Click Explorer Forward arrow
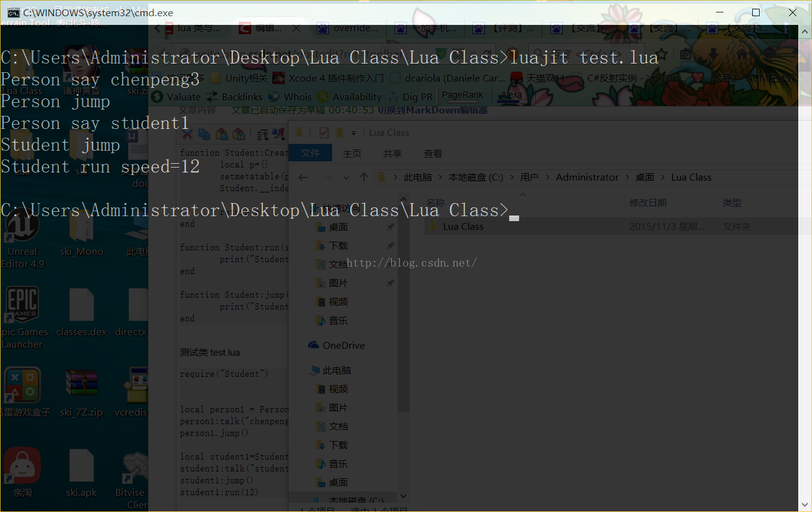 (x=327, y=178)
